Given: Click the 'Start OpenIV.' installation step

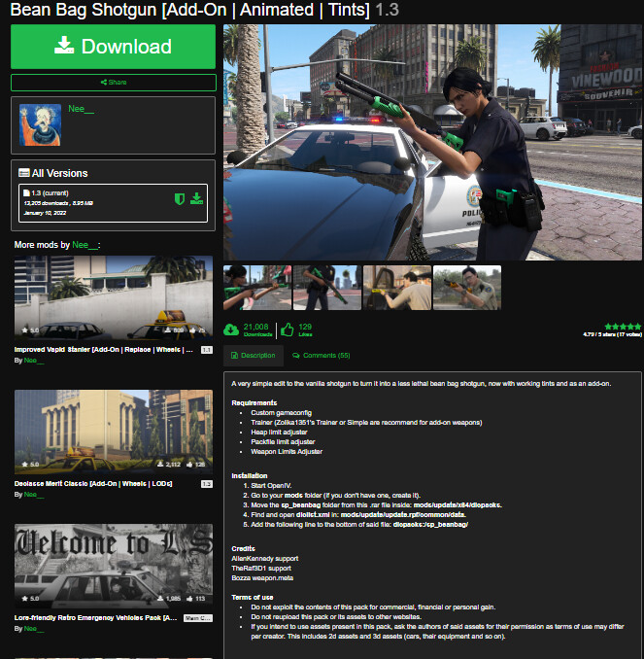Looking at the screenshot, I should coord(271,485).
